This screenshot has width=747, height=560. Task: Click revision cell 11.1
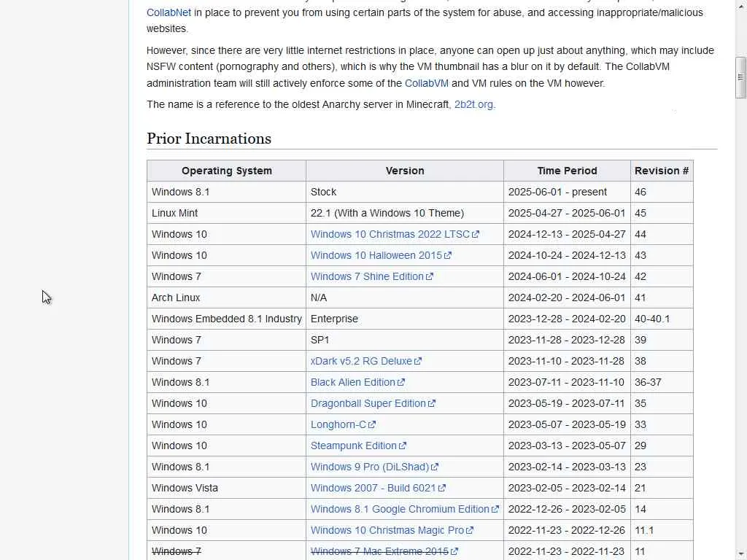[x=662, y=531]
